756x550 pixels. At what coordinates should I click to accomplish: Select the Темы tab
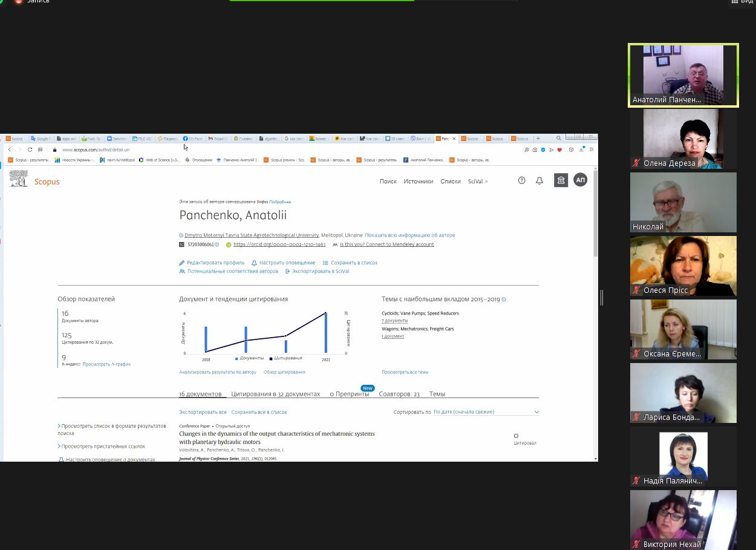[x=437, y=394]
